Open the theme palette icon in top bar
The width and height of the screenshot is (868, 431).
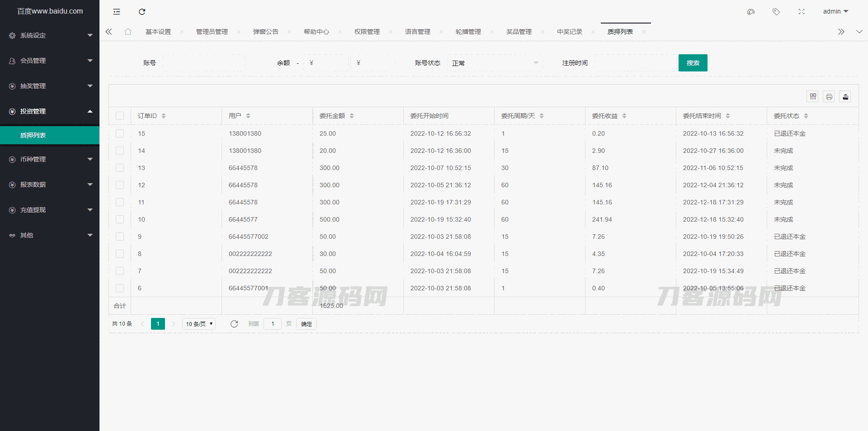(751, 12)
